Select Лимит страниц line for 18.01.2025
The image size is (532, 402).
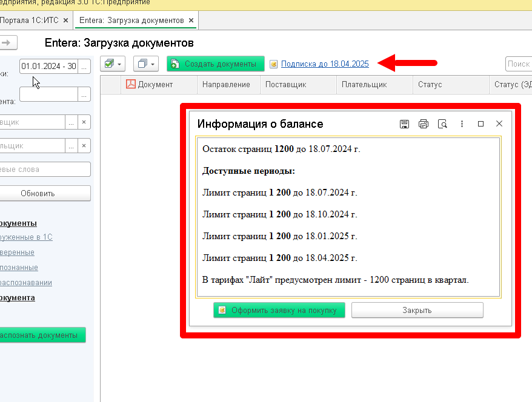279,236
